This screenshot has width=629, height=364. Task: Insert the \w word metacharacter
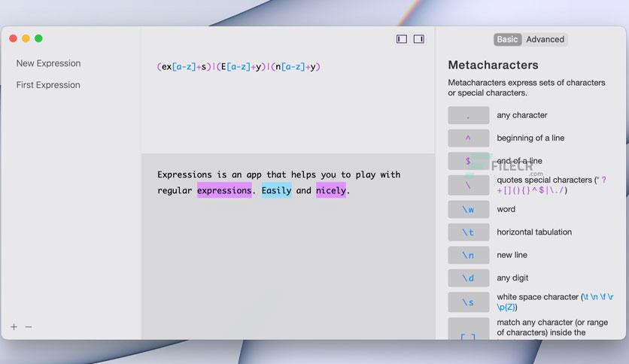point(469,209)
